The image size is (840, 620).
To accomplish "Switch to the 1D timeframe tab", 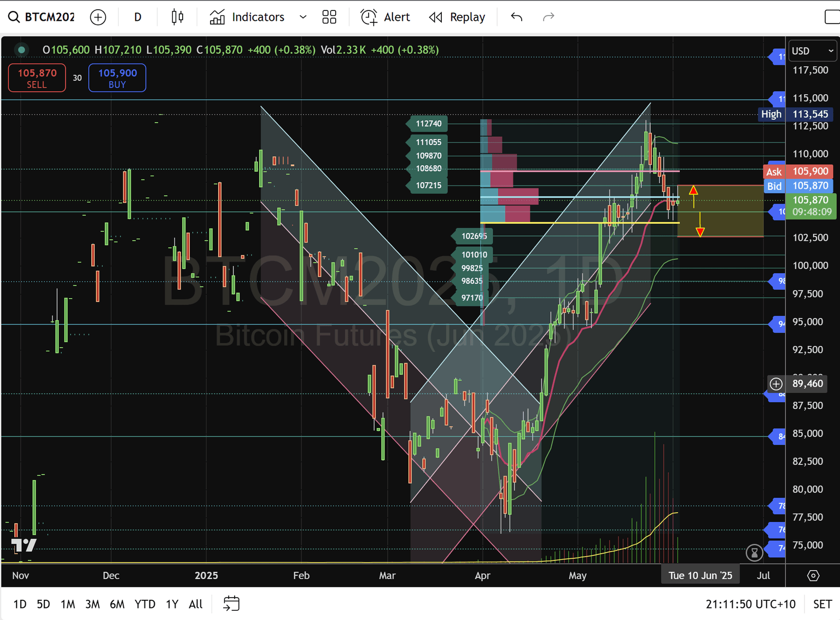I will click(20, 604).
